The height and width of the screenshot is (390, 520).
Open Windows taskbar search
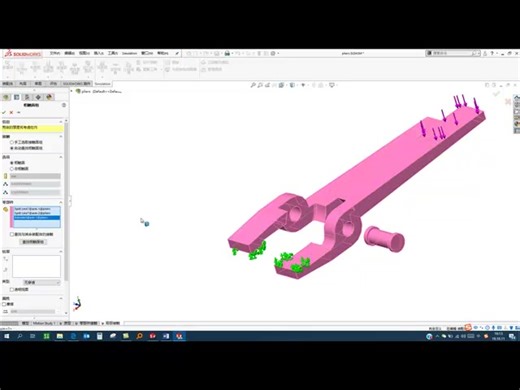click(x=20, y=336)
